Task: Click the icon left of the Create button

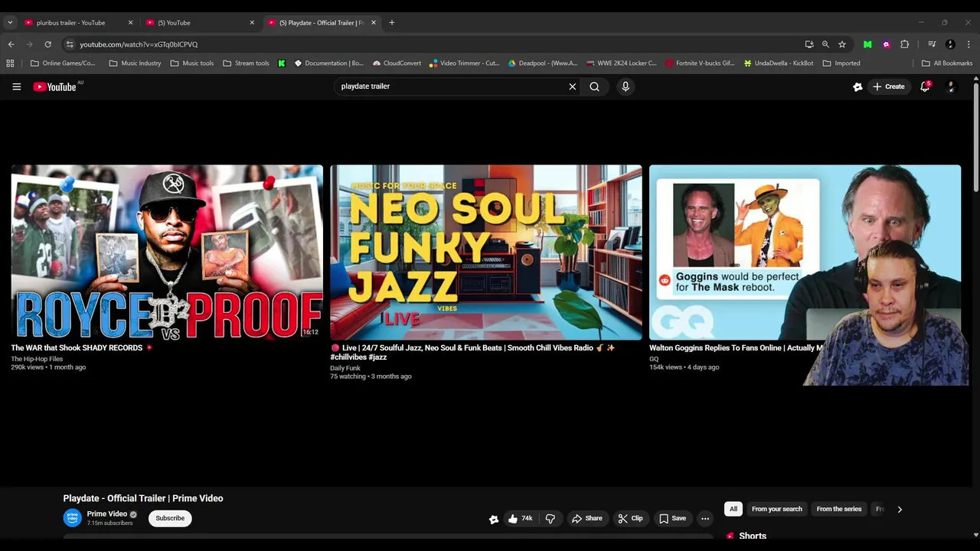Action: 857,86
